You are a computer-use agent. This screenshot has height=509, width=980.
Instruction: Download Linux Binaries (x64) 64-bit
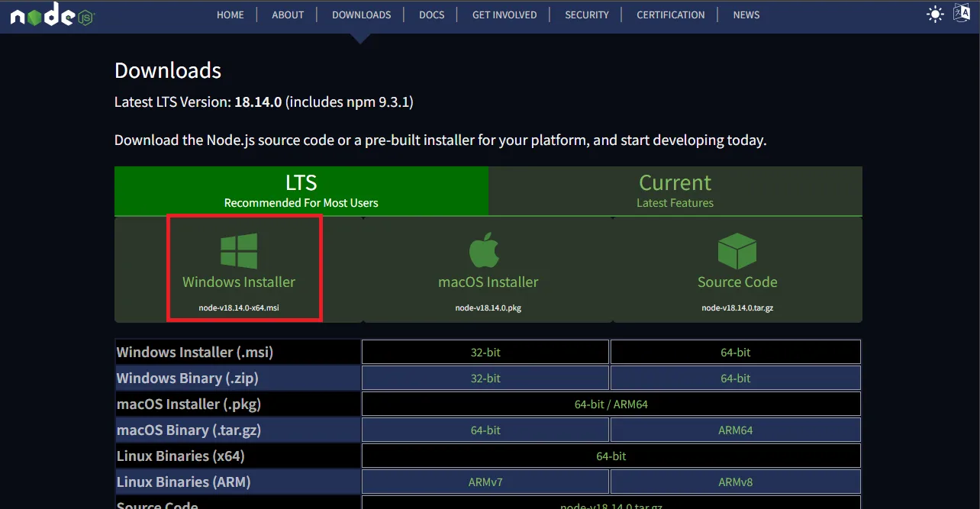(611, 456)
